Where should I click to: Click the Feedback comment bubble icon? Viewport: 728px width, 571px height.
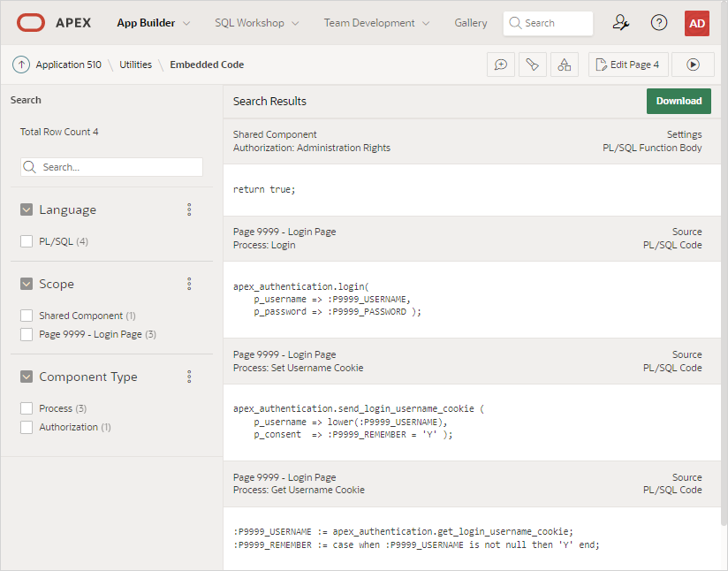(x=501, y=65)
